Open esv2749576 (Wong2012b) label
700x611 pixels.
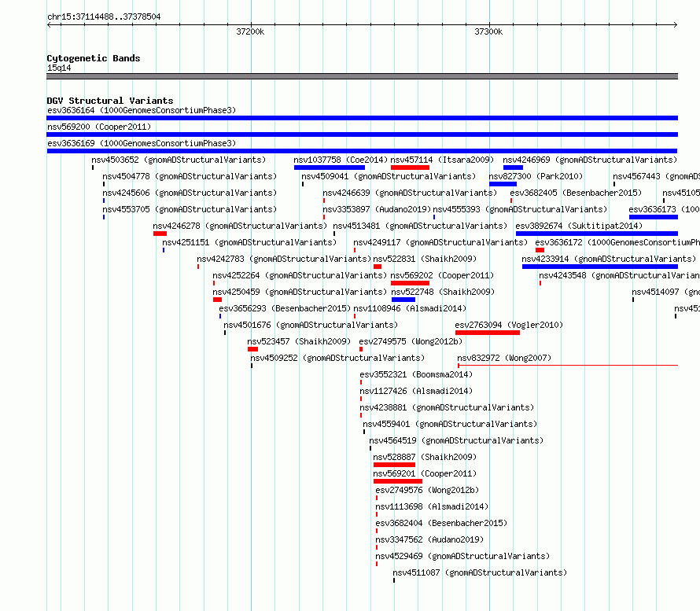coord(427,490)
